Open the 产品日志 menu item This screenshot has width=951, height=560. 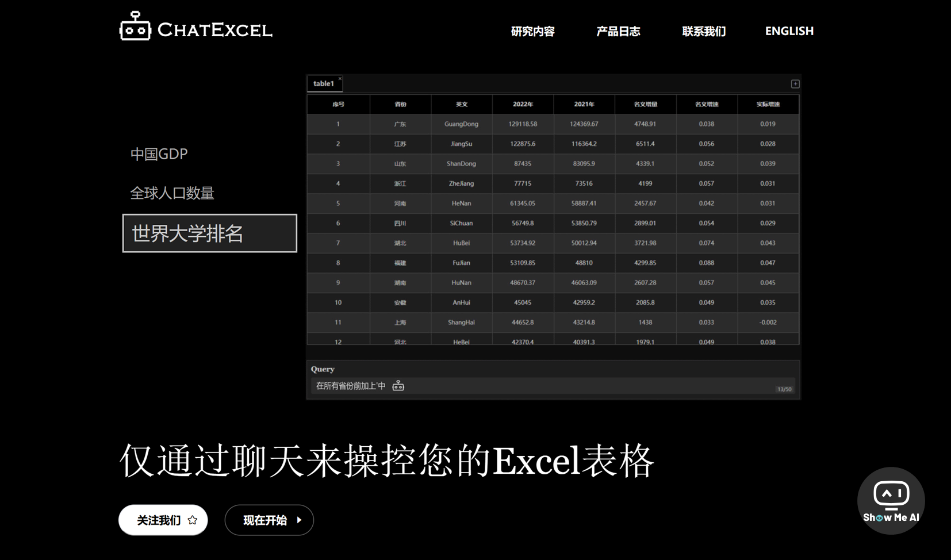tap(618, 31)
